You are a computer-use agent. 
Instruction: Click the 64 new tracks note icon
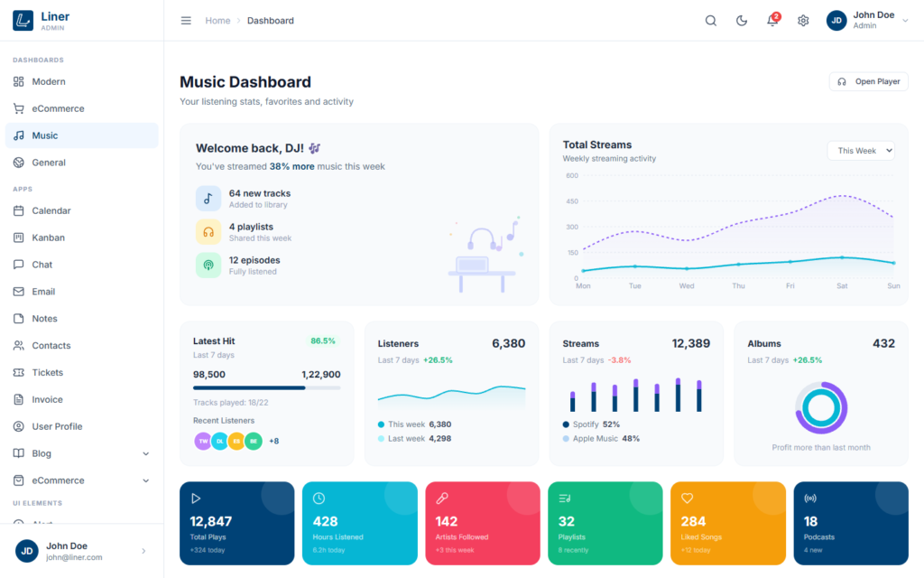(208, 199)
